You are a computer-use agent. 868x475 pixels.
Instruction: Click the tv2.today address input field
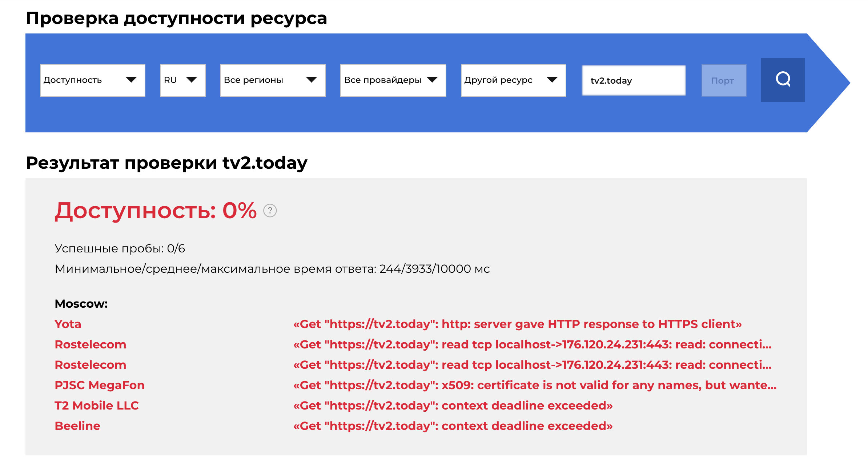click(634, 80)
